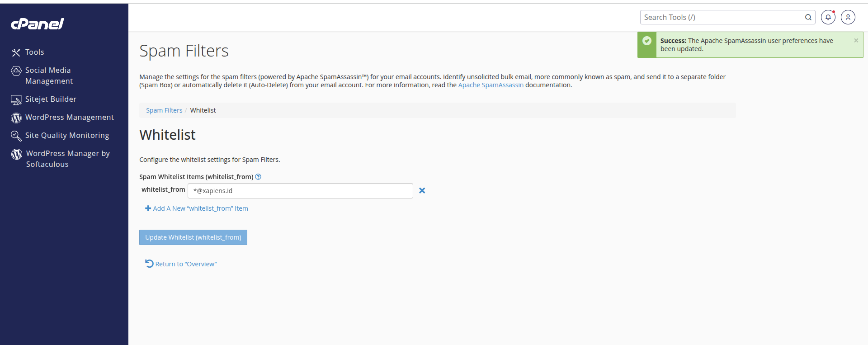
Task: Dismiss the success notification
Action: pos(856,40)
